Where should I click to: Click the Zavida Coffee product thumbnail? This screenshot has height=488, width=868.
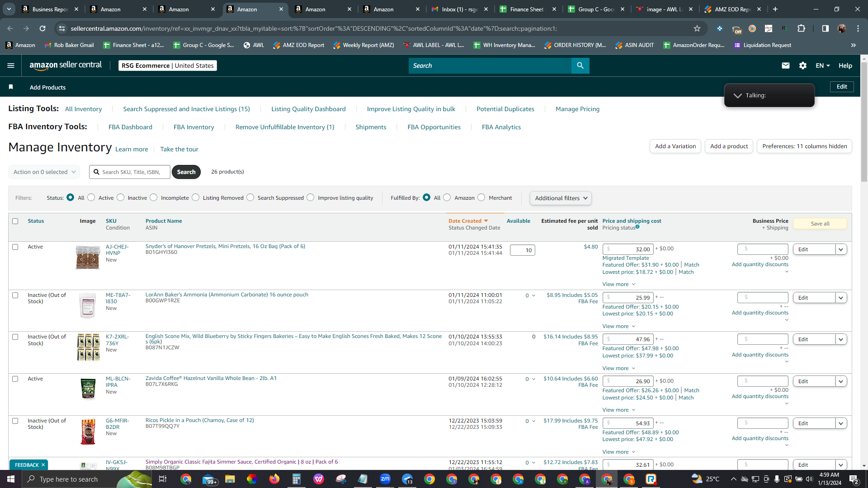88,389
